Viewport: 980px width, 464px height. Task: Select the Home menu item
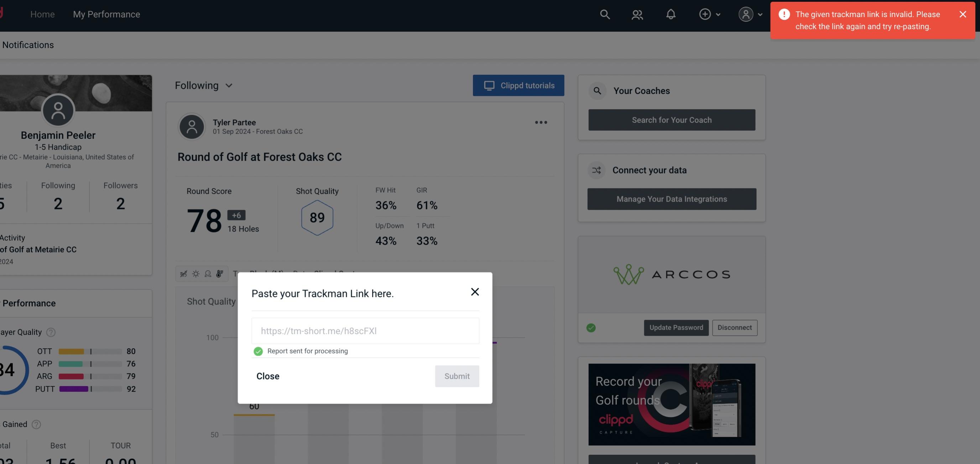coord(42,14)
